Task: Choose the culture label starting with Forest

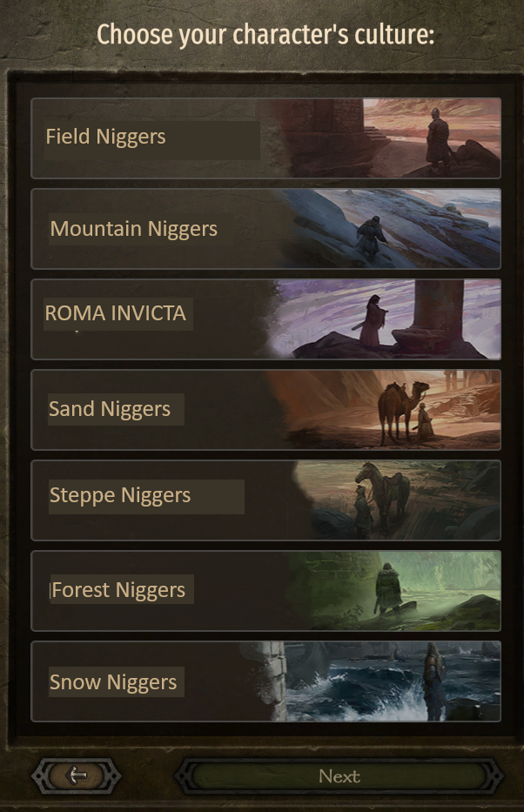Action: point(118,590)
